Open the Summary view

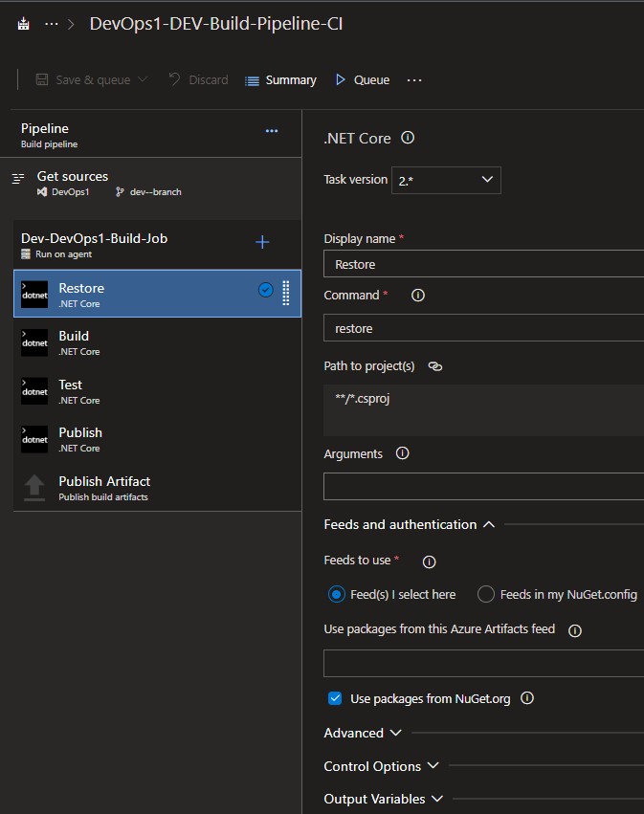(280, 80)
